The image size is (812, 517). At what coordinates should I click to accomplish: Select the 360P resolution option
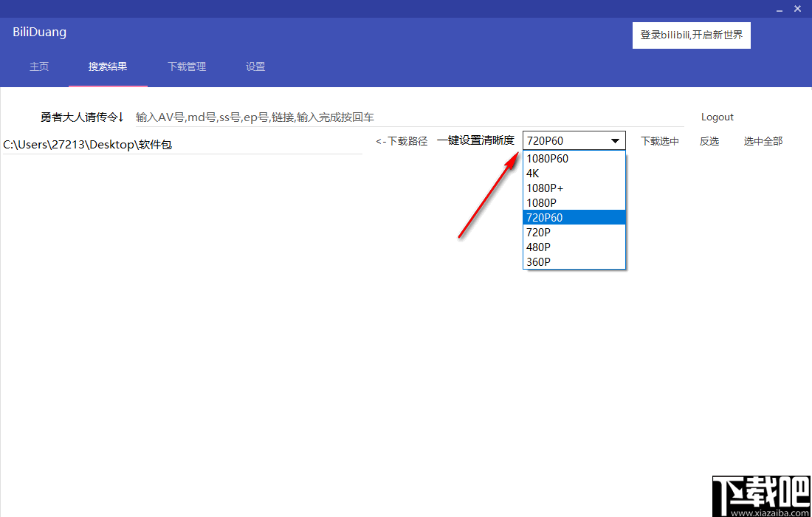coord(538,261)
